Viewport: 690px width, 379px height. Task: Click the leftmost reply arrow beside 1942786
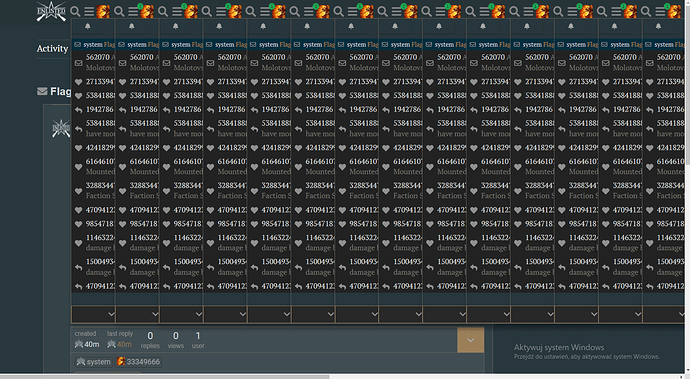tap(78, 110)
